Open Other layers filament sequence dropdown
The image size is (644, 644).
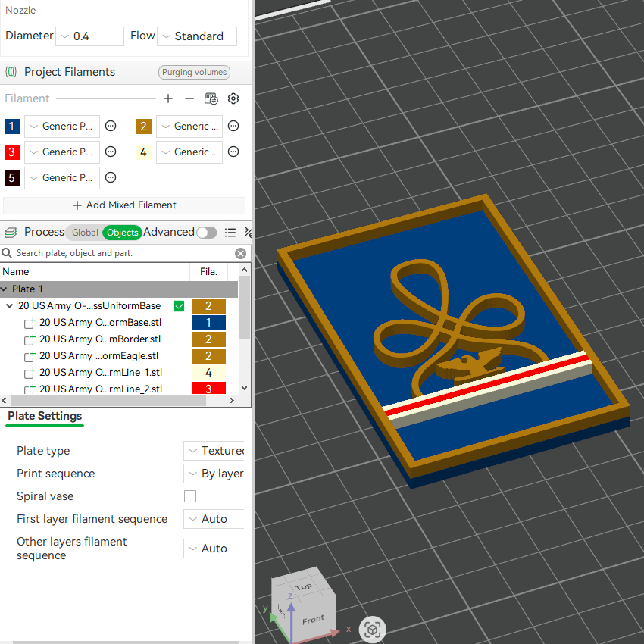(x=214, y=549)
